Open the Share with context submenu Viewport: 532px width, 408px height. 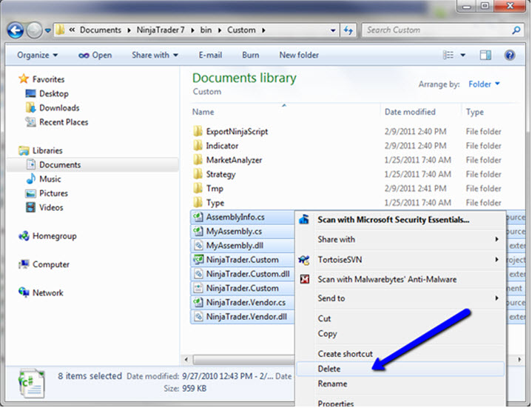(400, 240)
